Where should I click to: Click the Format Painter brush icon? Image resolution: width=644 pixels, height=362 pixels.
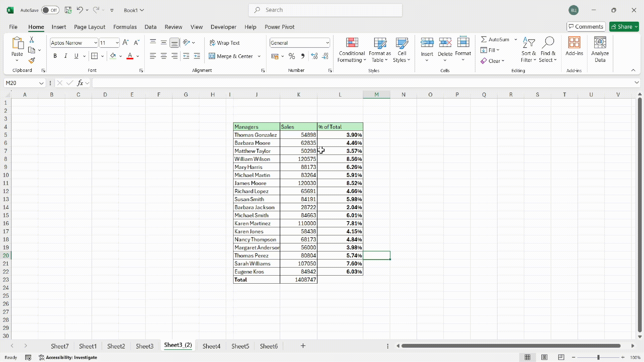point(32,61)
